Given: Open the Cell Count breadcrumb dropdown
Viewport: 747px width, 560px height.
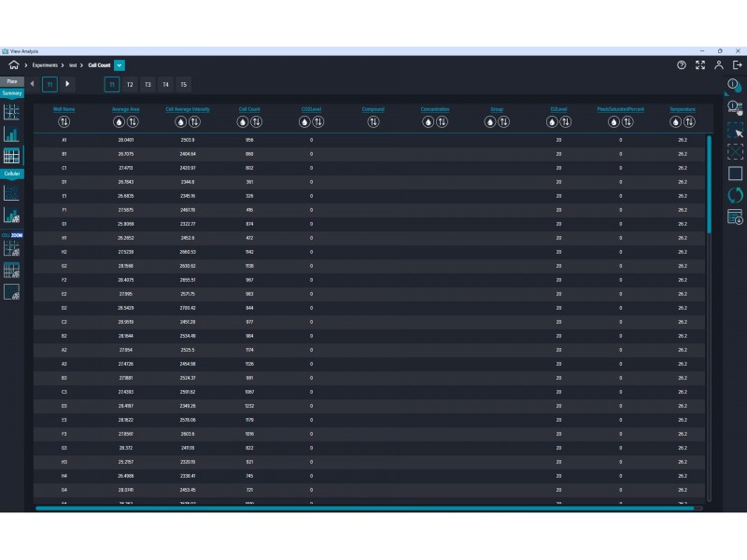Looking at the screenshot, I should (120, 65).
